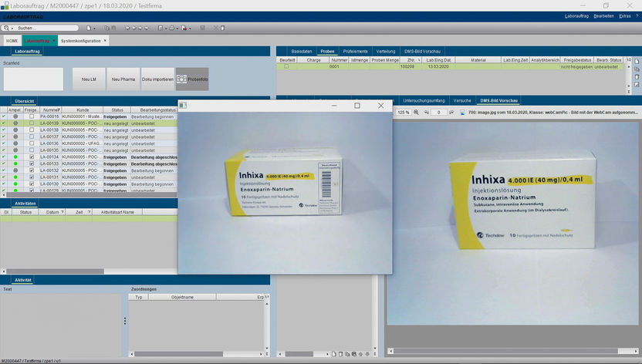
Task: Open the report icon dropdown arrow
Action: click(165, 29)
